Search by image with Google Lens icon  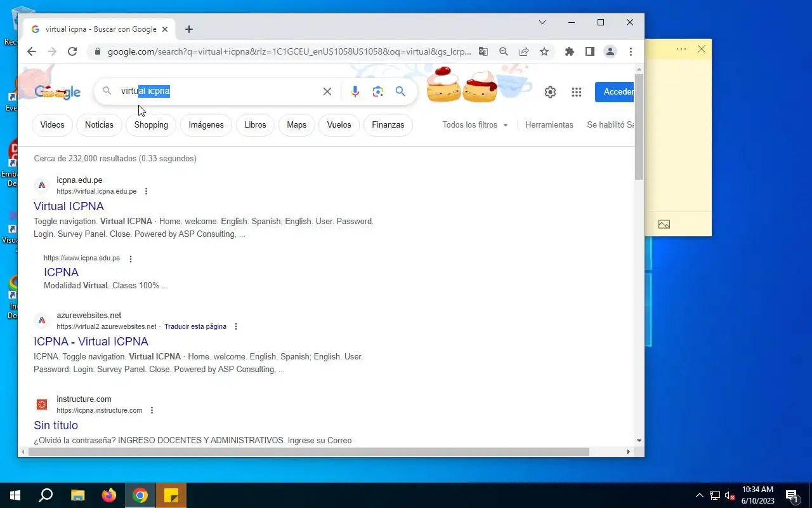click(378, 91)
